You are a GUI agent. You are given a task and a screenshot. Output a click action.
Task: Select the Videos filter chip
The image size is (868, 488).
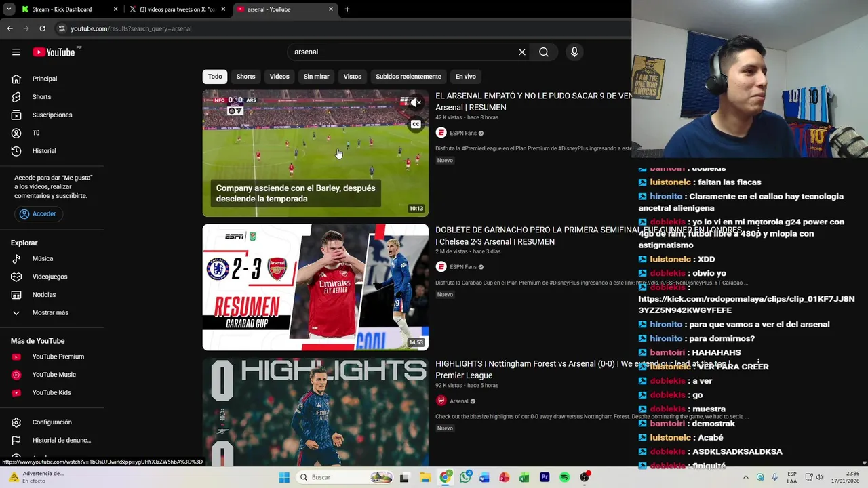tap(279, 77)
